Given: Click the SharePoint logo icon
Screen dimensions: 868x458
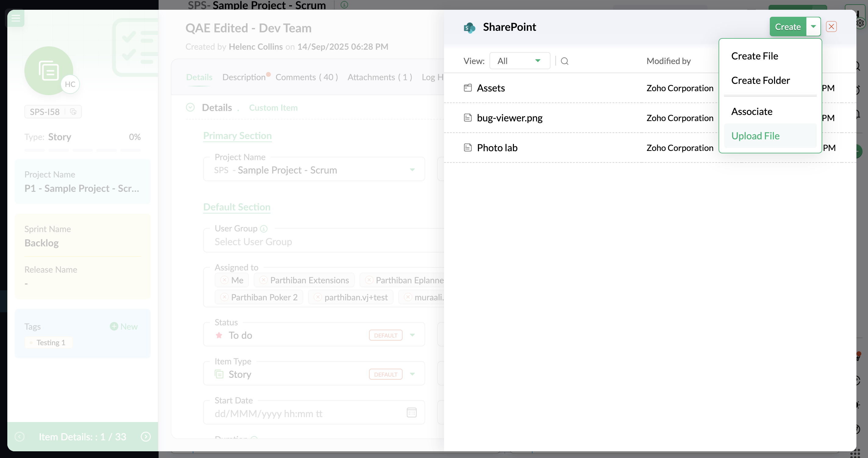Looking at the screenshot, I should [469, 27].
